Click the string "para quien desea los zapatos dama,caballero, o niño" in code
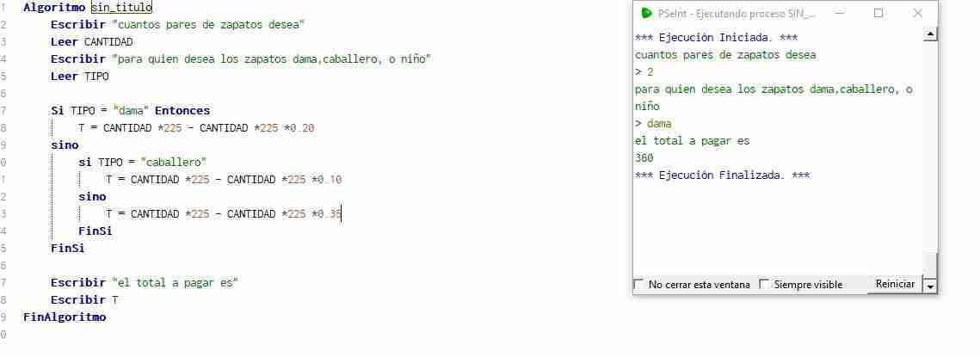The height and width of the screenshot is (357, 980). pos(272,59)
